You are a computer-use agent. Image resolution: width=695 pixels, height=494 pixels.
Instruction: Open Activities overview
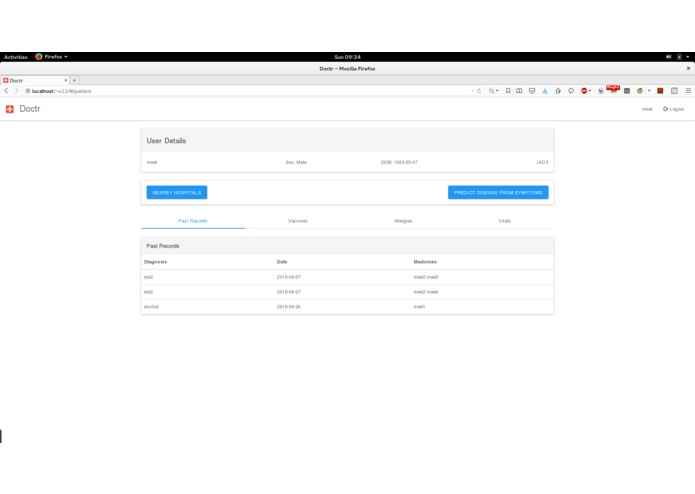[x=16, y=57]
